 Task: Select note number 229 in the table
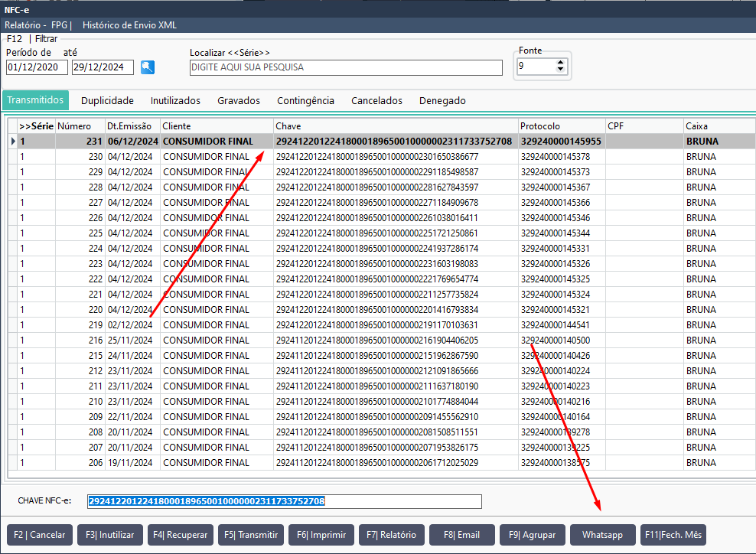[x=382, y=172]
